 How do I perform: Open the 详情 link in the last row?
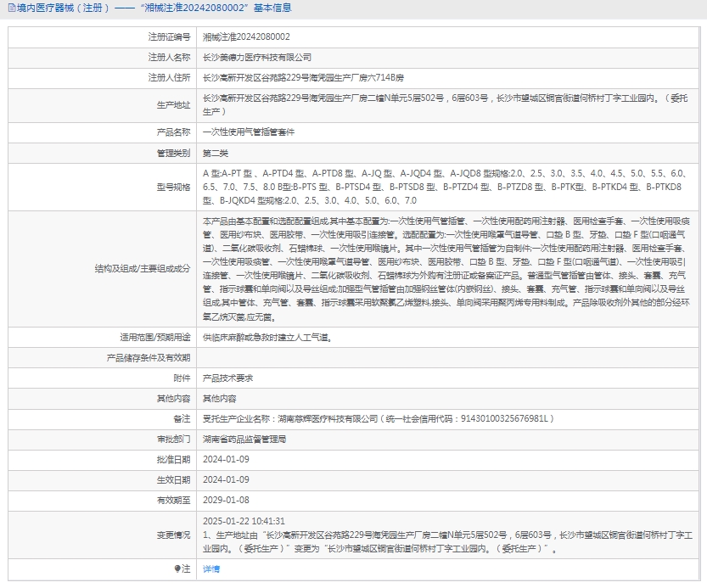(211, 569)
